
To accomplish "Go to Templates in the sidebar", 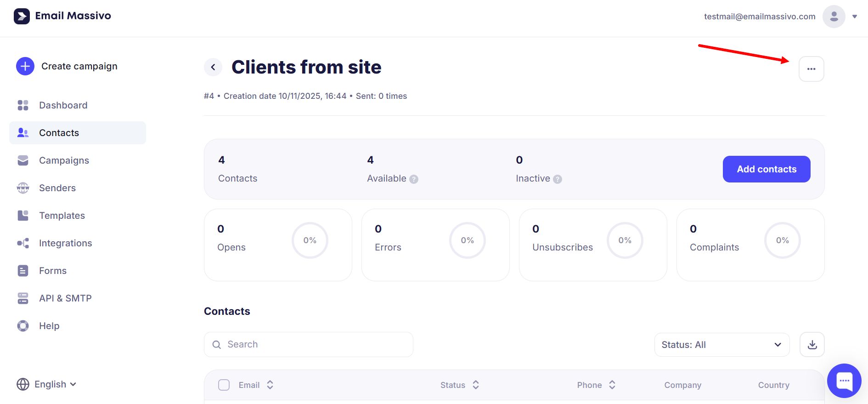I will pos(62,216).
